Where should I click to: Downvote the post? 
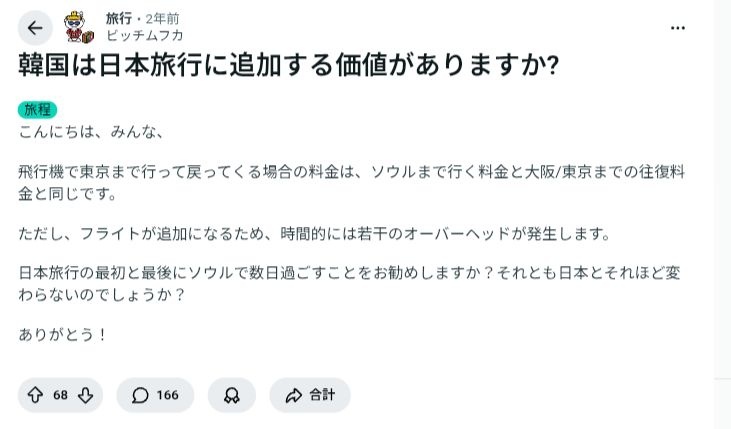click(86, 395)
